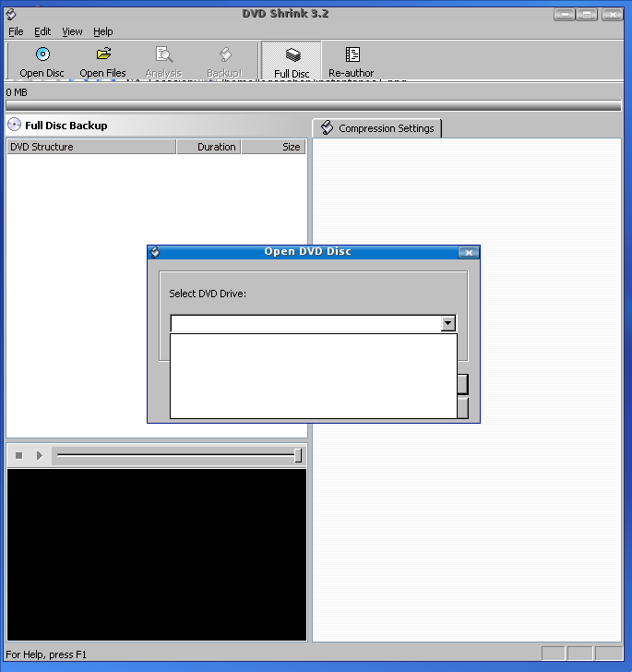This screenshot has width=632, height=672.
Task: Open the File menu
Action: pyautogui.click(x=16, y=31)
